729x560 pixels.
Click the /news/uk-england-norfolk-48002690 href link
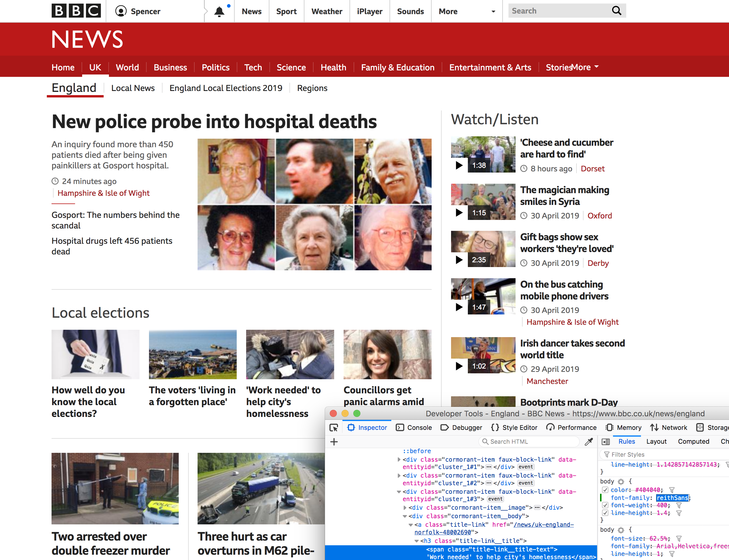click(x=494, y=529)
